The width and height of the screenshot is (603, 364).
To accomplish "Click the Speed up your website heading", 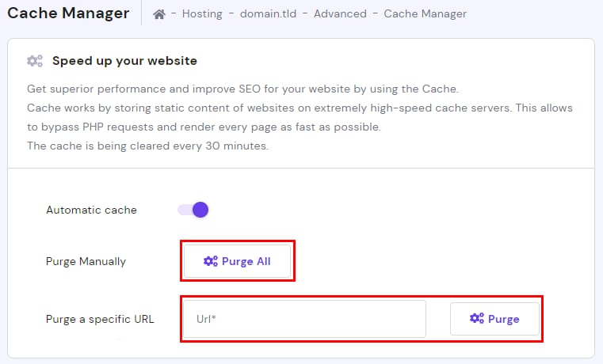I will coord(124,61).
